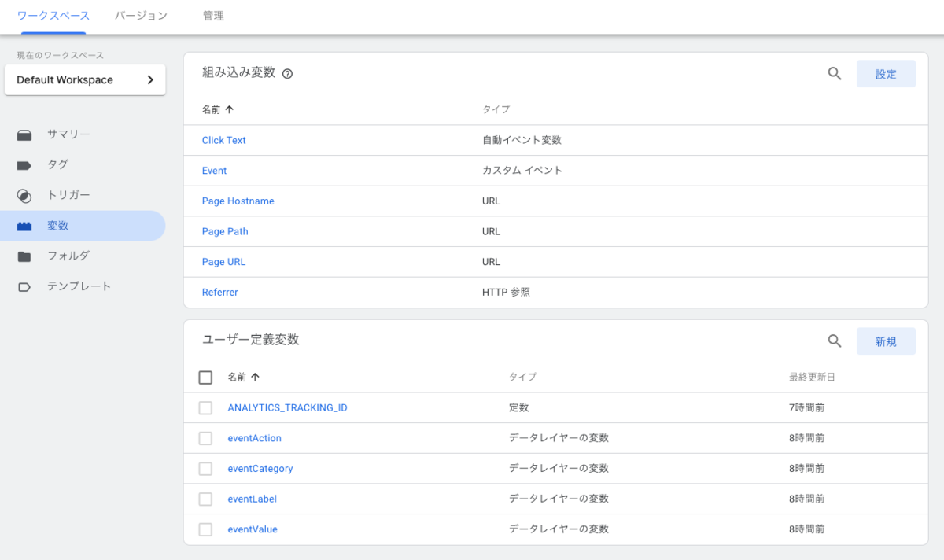Viewport: 944px width, 560px height.
Task: Enable the checkbox beside eventCategory
Action: (205, 468)
